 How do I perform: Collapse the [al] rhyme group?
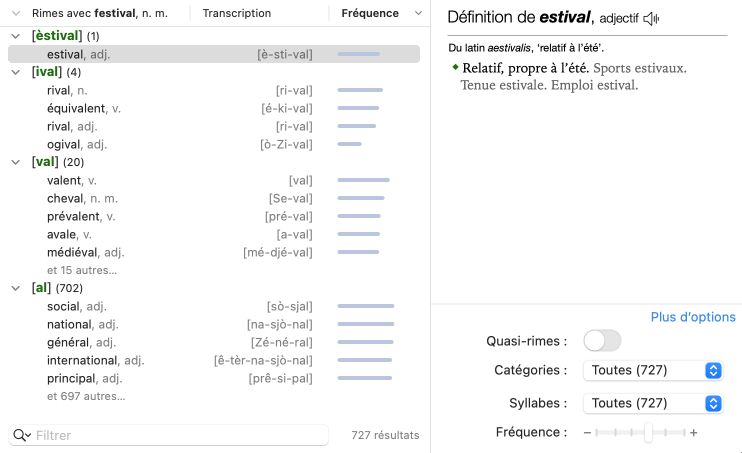coord(15,288)
